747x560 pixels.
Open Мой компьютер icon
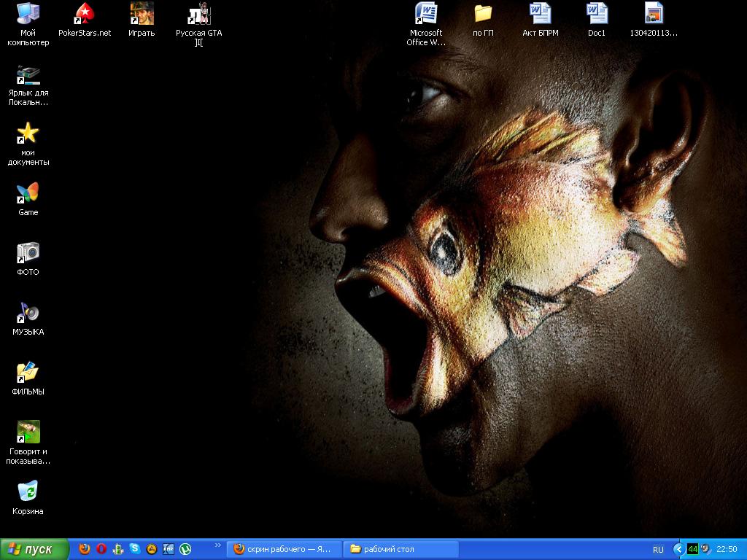28,14
